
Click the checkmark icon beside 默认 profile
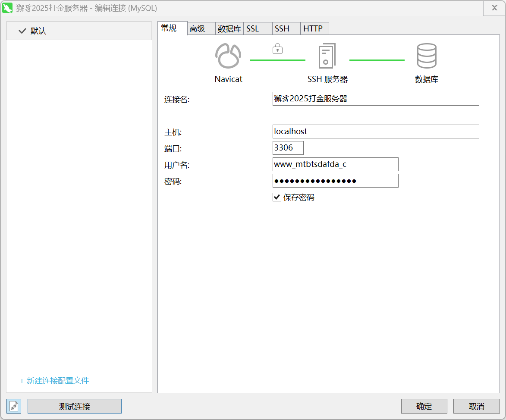point(22,31)
